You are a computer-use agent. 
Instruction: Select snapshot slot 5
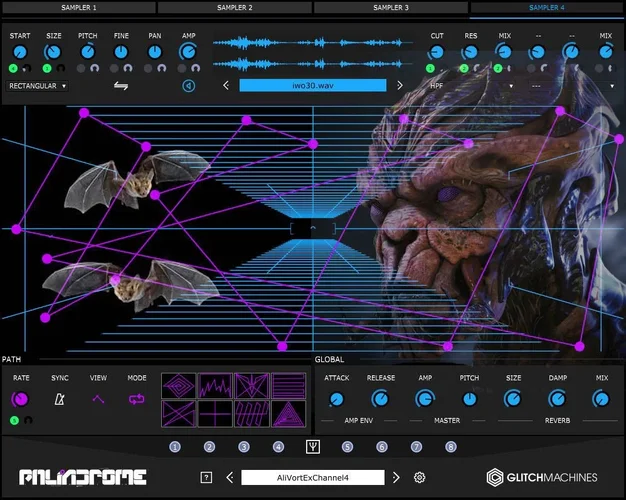[x=347, y=447]
